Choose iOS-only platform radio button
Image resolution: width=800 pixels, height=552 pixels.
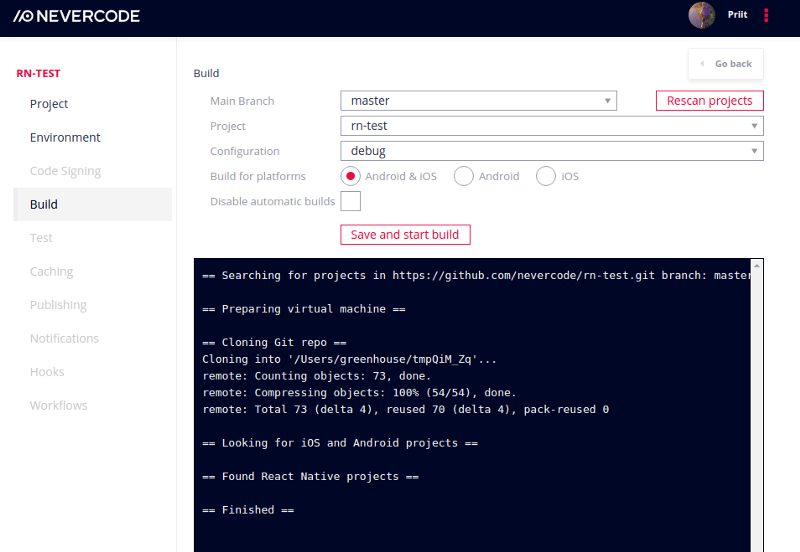[x=545, y=176]
